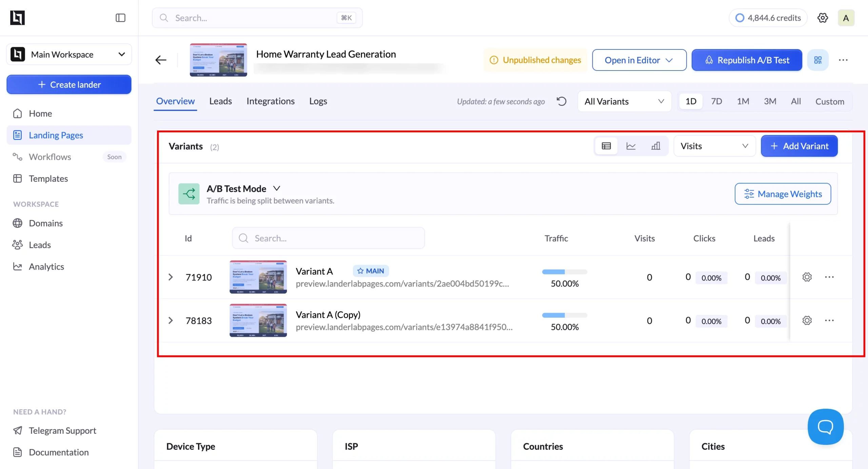Select the 1D time range
The height and width of the screenshot is (469, 868).
(691, 101)
